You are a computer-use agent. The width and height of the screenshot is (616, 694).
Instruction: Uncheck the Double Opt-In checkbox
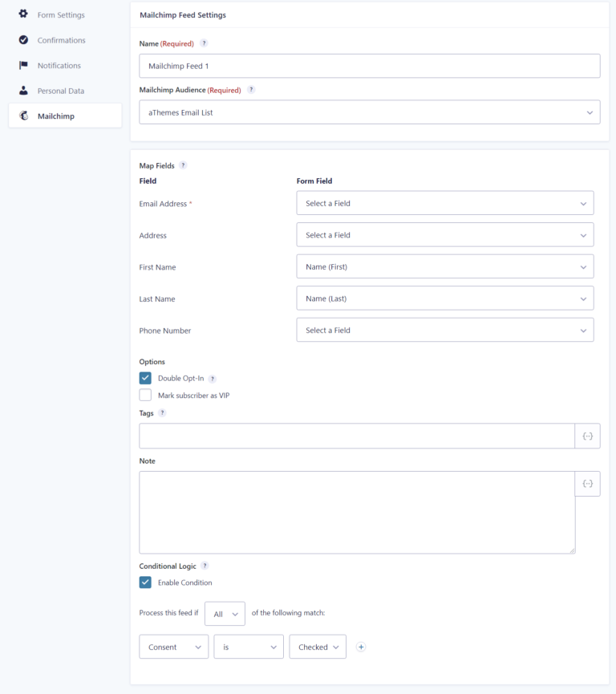(x=145, y=378)
